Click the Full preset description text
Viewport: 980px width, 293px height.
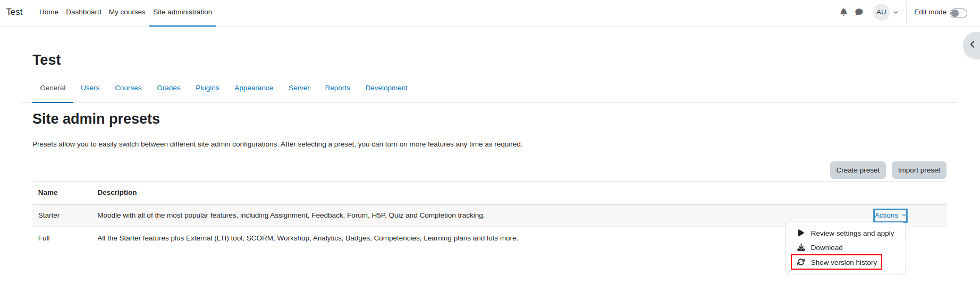pos(308,238)
